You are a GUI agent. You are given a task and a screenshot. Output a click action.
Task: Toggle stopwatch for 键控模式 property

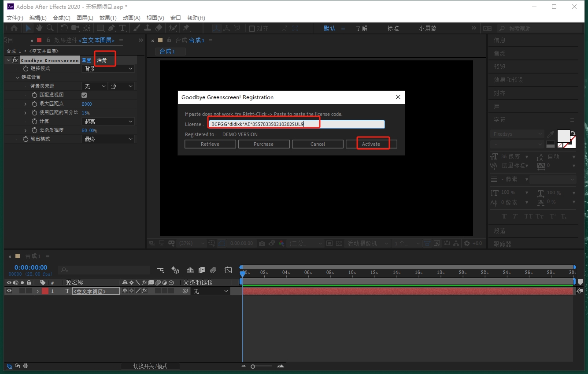[26, 69]
